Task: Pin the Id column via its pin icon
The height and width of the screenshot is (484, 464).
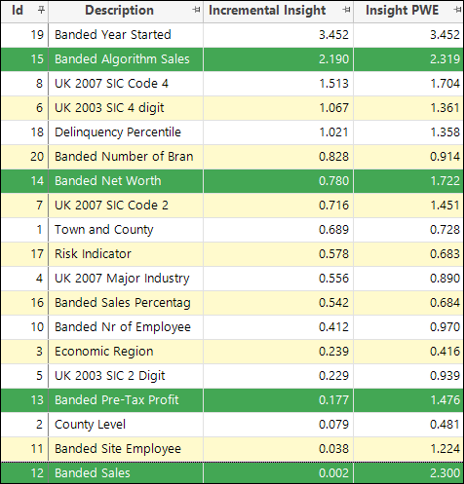Action: (41, 10)
